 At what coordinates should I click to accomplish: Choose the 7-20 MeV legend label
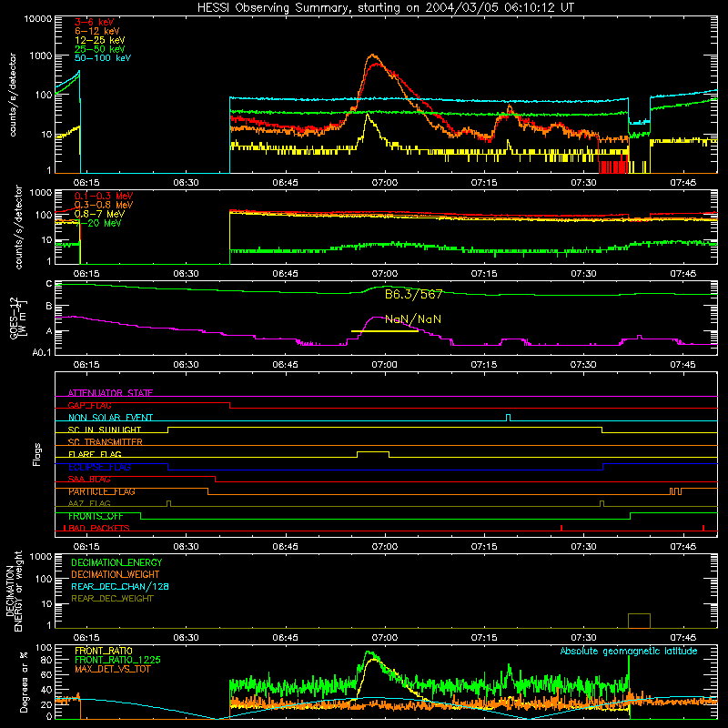(98, 223)
